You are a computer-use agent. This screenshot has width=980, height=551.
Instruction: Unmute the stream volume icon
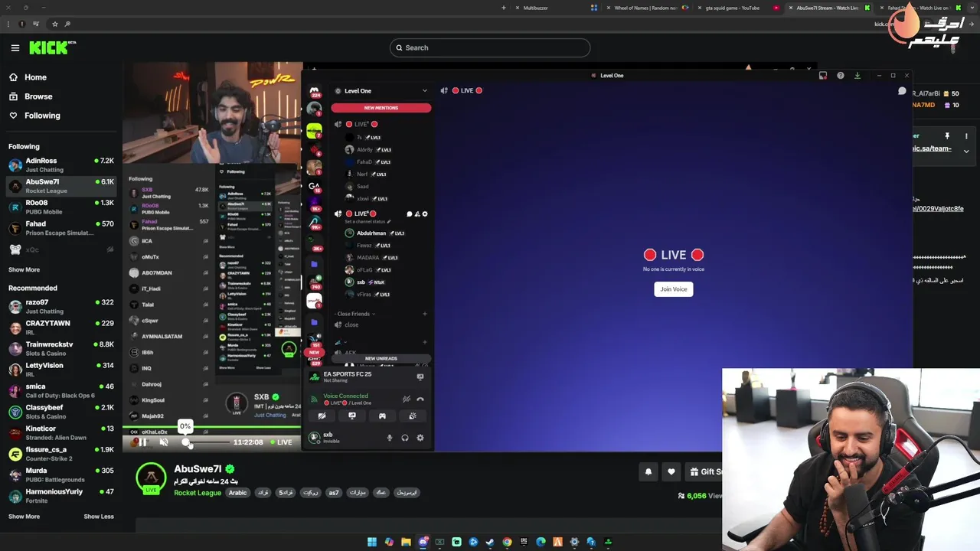tap(164, 442)
